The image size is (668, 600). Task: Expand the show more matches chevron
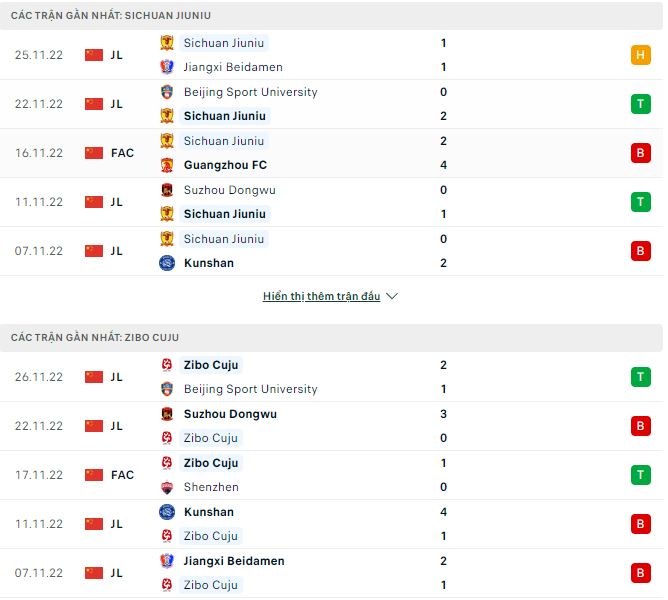click(x=392, y=297)
